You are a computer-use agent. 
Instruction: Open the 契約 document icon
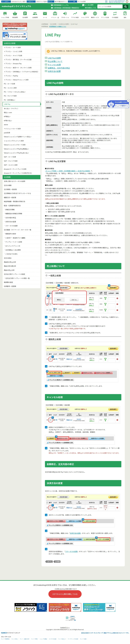tap(125, 15)
